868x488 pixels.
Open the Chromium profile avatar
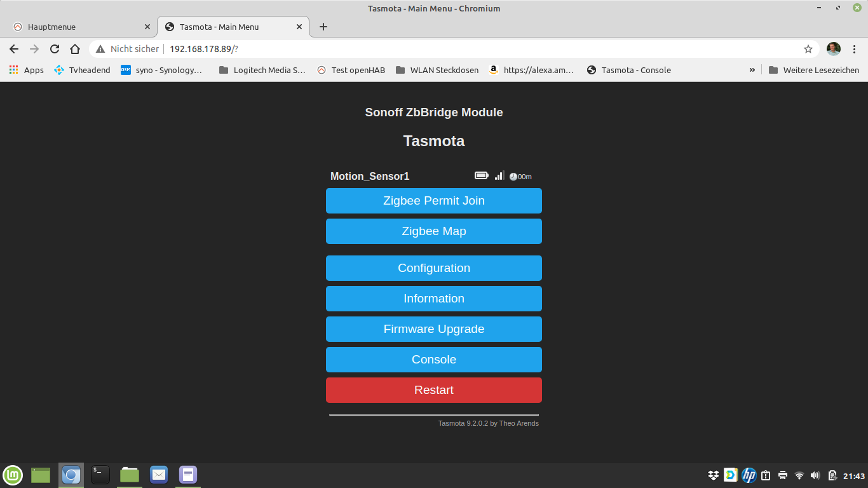(x=834, y=49)
